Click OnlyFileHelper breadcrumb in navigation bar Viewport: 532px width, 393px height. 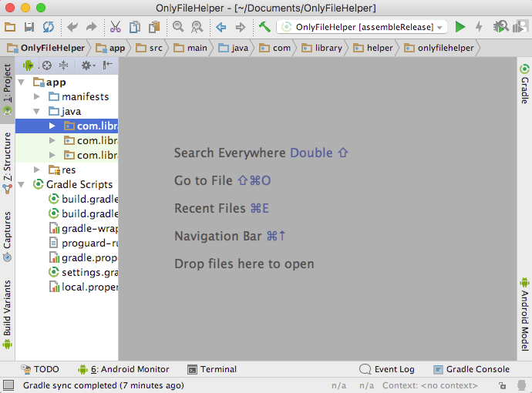click(x=45, y=48)
